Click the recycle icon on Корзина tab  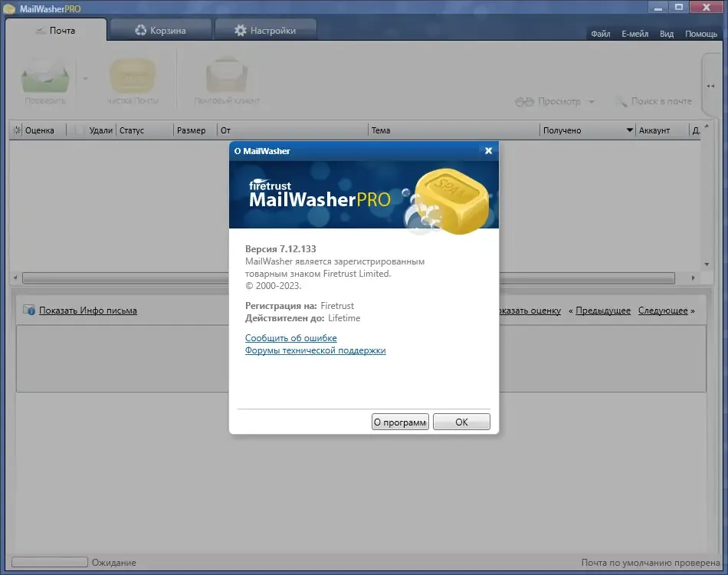(x=140, y=30)
